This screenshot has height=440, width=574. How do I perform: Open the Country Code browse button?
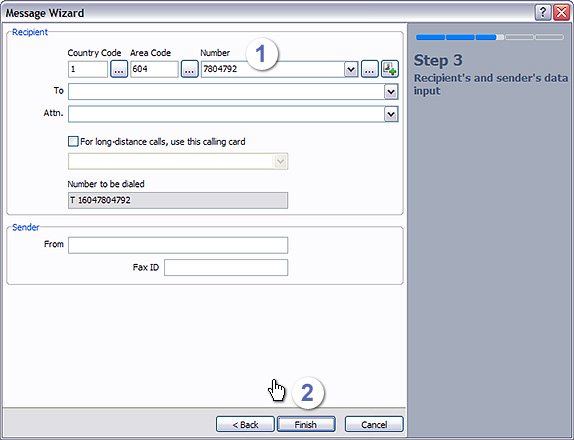point(119,69)
